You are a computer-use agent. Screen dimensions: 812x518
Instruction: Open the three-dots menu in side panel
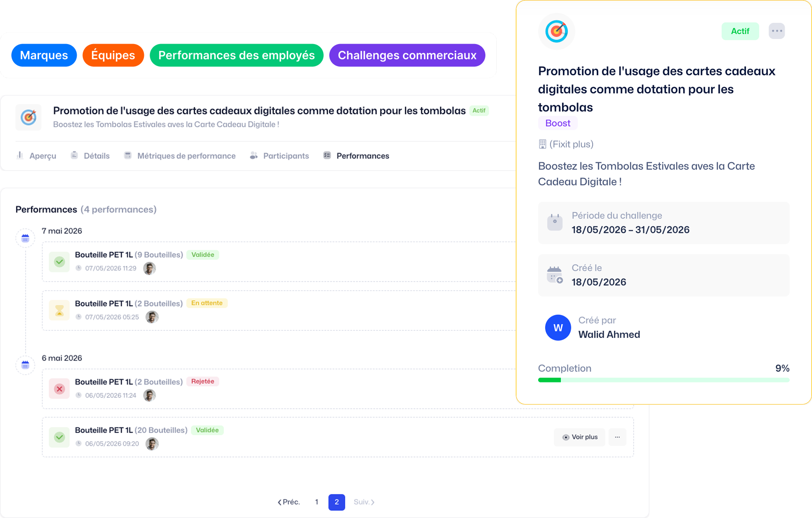[777, 31]
